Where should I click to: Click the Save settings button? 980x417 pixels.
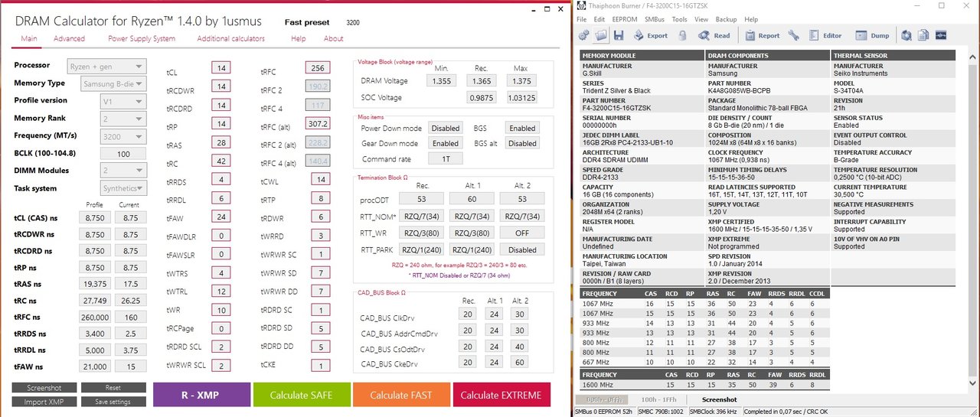pyautogui.click(x=113, y=402)
